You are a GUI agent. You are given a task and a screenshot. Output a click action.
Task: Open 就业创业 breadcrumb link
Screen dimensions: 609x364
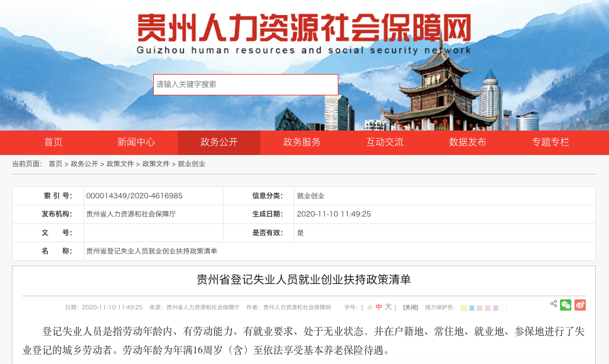pos(191,164)
